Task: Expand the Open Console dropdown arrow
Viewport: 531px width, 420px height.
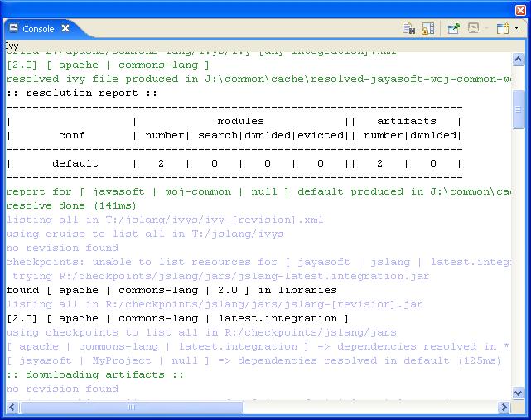Action: [516, 28]
